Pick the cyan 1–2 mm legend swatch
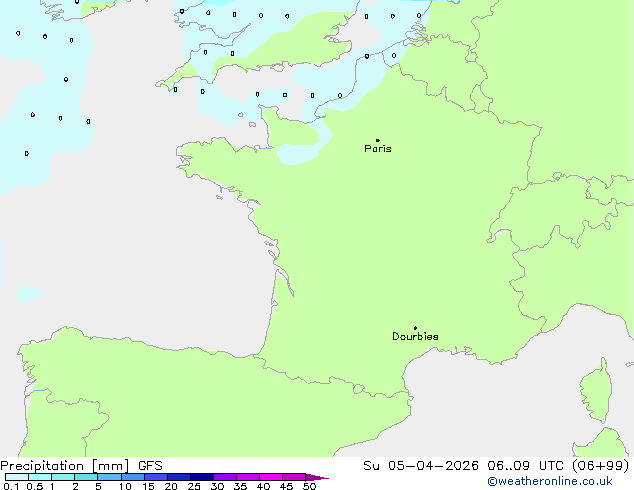The height and width of the screenshot is (490, 634). pyautogui.click(x=63, y=477)
